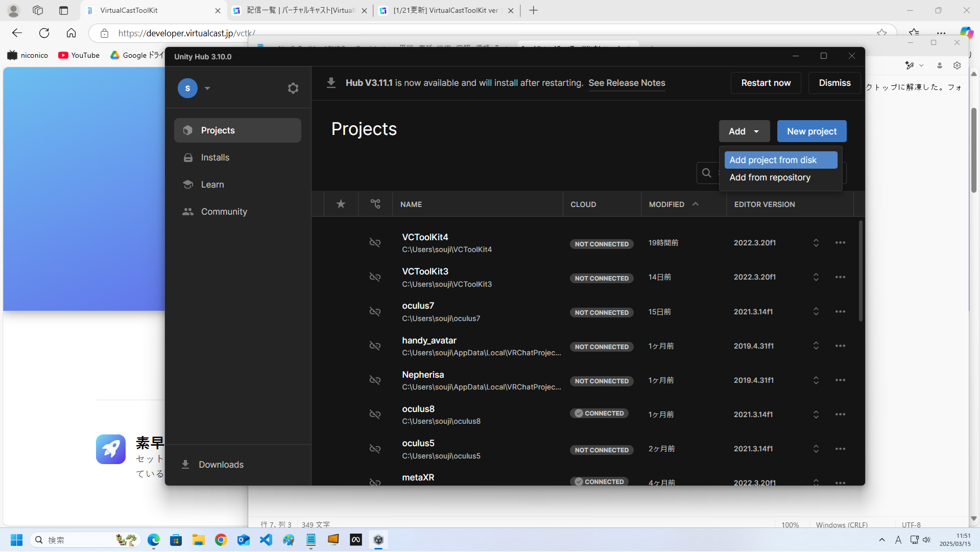Open more options for oculus5
This screenshot has height=552, width=980.
pyautogui.click(x=840, y=449)
